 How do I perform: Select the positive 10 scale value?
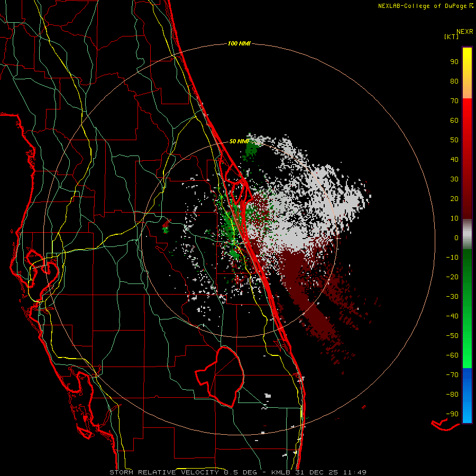click(454, 218)
